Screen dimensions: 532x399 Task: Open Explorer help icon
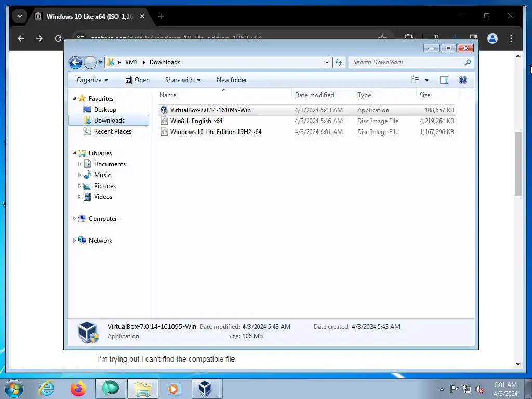463,80
